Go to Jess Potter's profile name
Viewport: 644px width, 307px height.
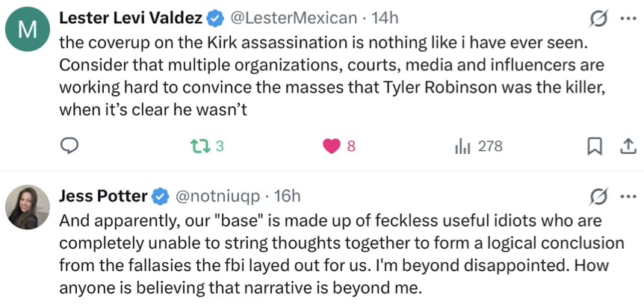103,196
